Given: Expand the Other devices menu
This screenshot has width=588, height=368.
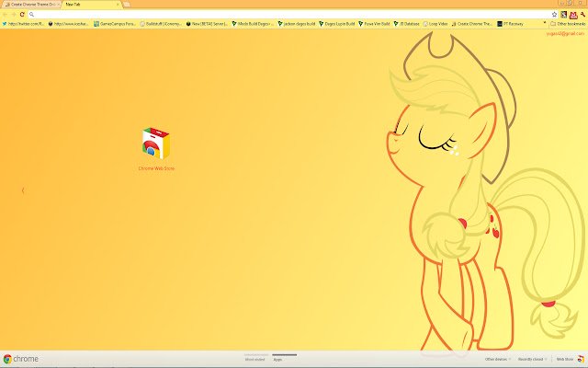Looking at the screenshot, I should [x=498, y=360].
